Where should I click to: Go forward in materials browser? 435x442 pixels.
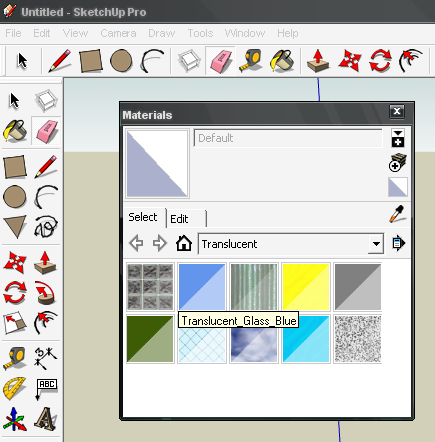coord(160,243)
